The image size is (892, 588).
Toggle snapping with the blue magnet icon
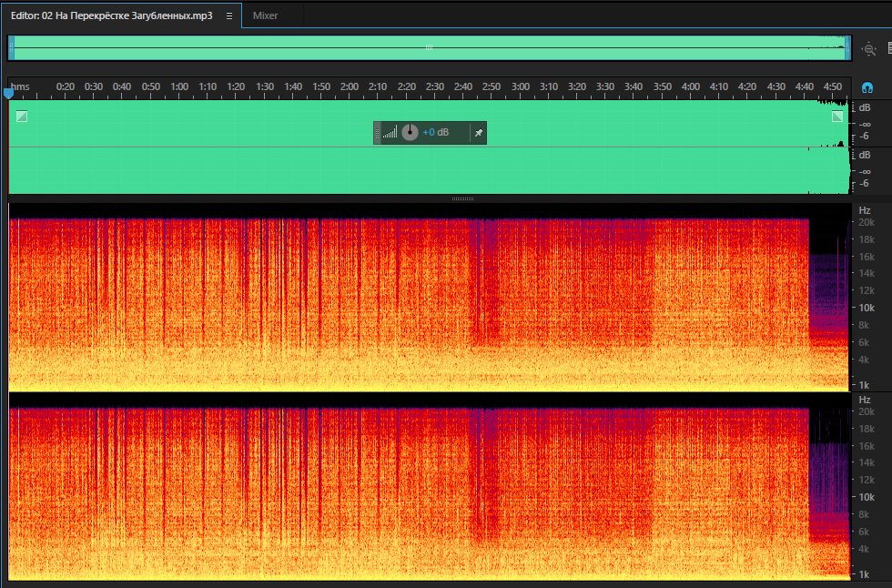(x=867, y=87)
